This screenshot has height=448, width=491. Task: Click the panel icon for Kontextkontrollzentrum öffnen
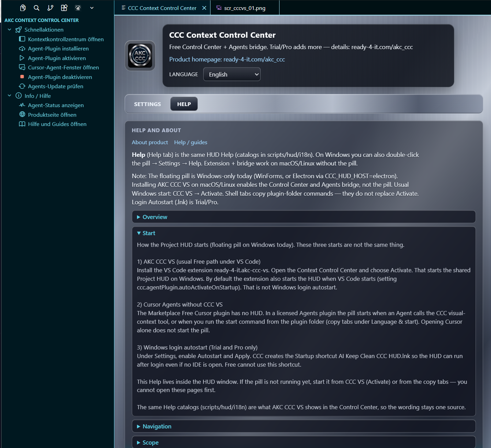[22, 39]
